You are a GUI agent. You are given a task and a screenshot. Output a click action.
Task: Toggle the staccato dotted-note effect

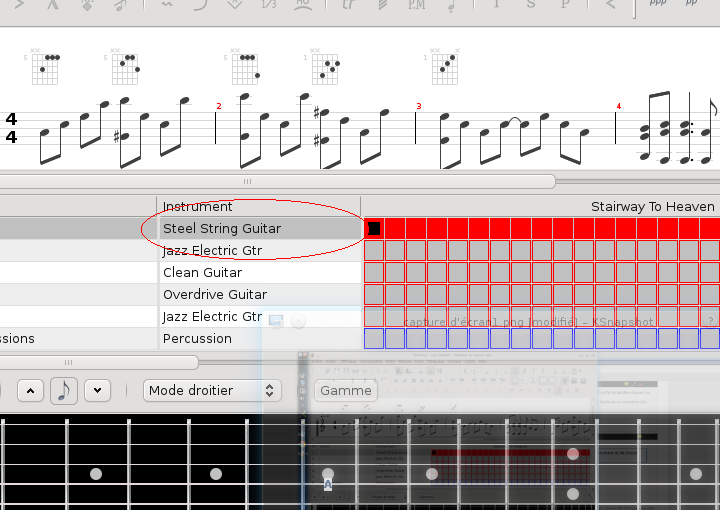[x=451, y=5]
